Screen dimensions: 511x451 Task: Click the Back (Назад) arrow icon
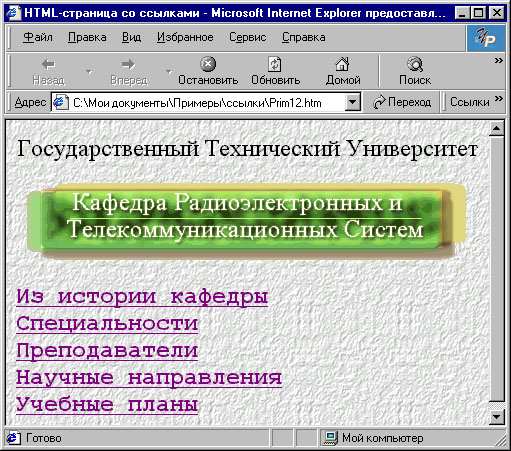49,64
